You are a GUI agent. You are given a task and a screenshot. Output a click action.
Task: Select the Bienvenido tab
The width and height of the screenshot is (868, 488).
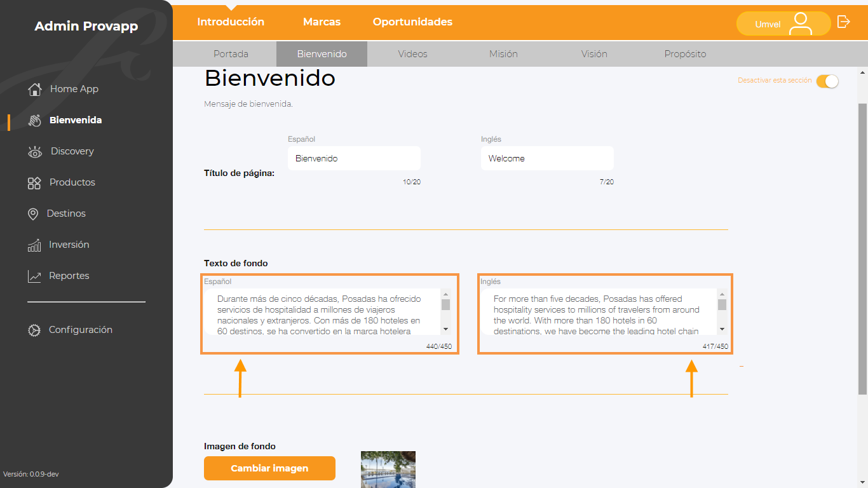pyautogui.click(x=322, y=54)
